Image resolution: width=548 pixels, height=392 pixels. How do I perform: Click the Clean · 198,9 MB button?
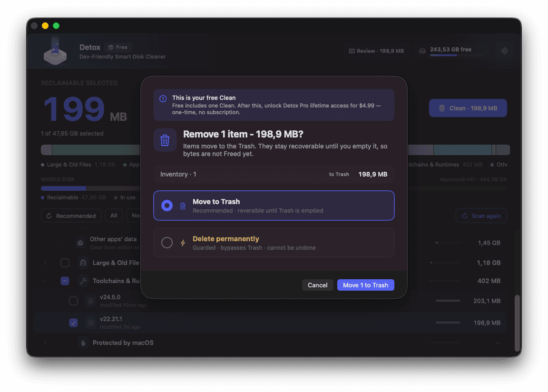point(468,108)
